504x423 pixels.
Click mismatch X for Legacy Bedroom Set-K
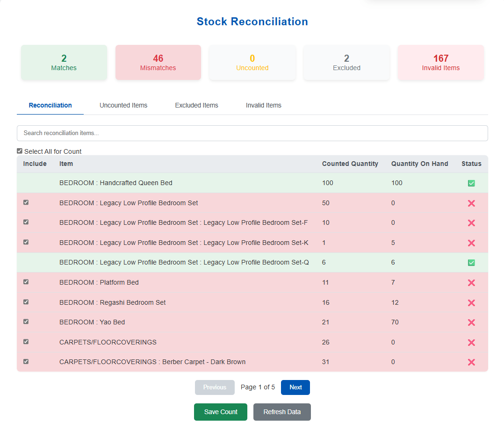pyautogui.click(x=471, y=243)
